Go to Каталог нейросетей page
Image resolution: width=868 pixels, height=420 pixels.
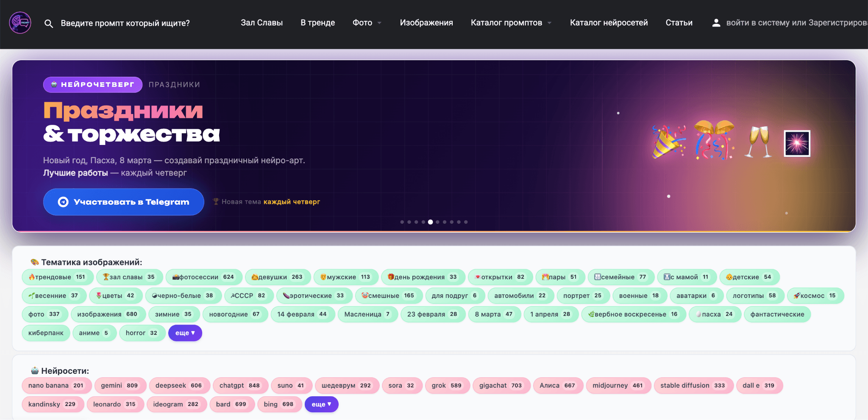click(609, 23)
